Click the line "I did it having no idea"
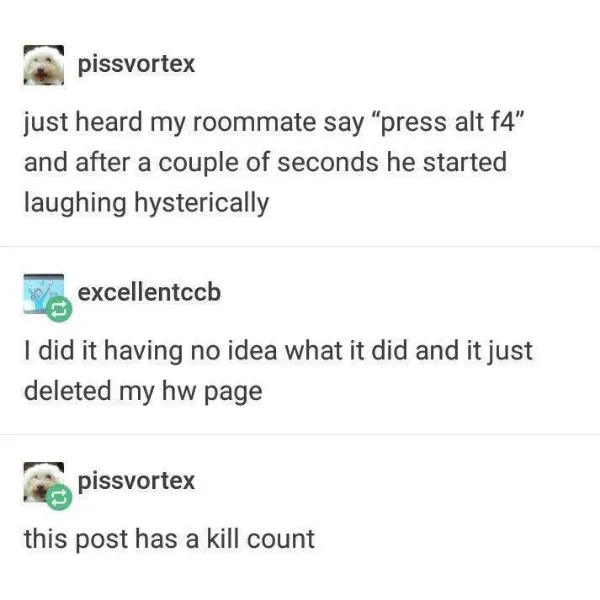 coord(278,351)
